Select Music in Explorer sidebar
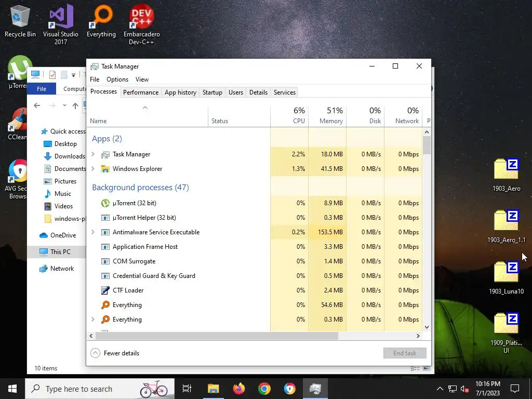Screen dimensions: 532x399 pos(58,194)
